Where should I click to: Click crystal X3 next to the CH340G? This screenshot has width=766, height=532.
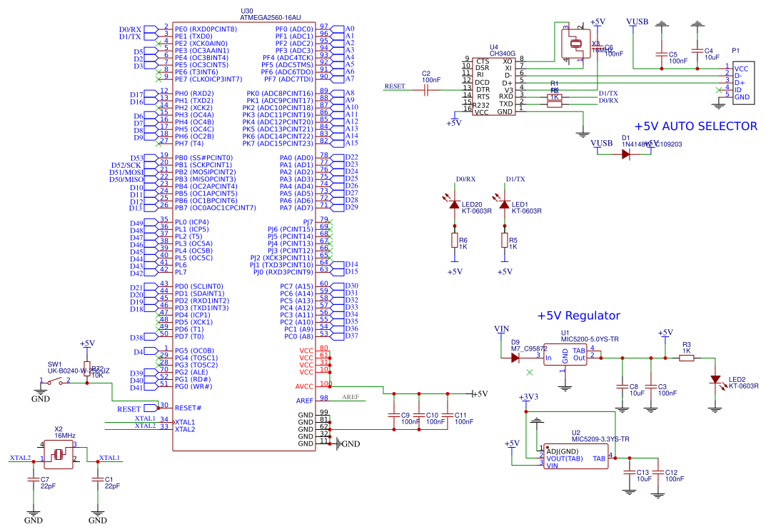[575, 43]
